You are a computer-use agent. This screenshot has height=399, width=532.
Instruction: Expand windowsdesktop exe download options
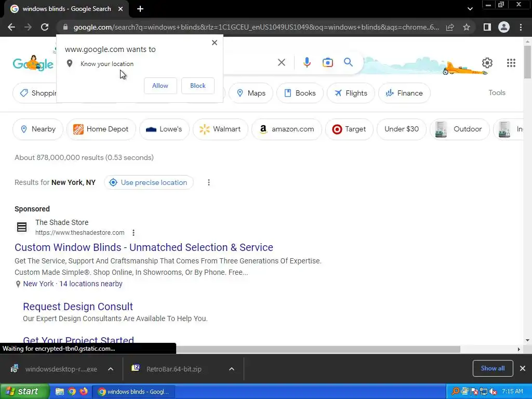[x=111, y=369]
